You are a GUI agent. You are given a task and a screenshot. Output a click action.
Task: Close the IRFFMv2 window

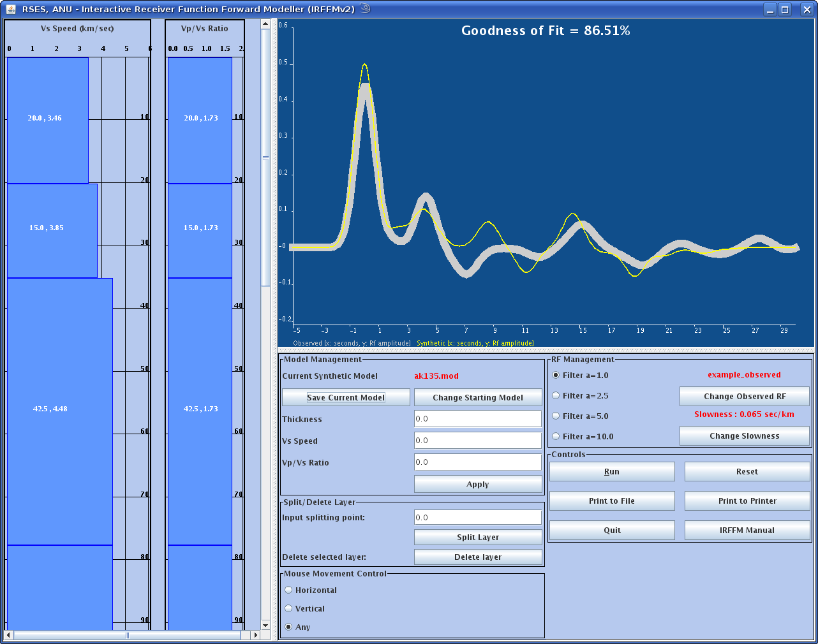pyautogui.click(x=807, y=9)
